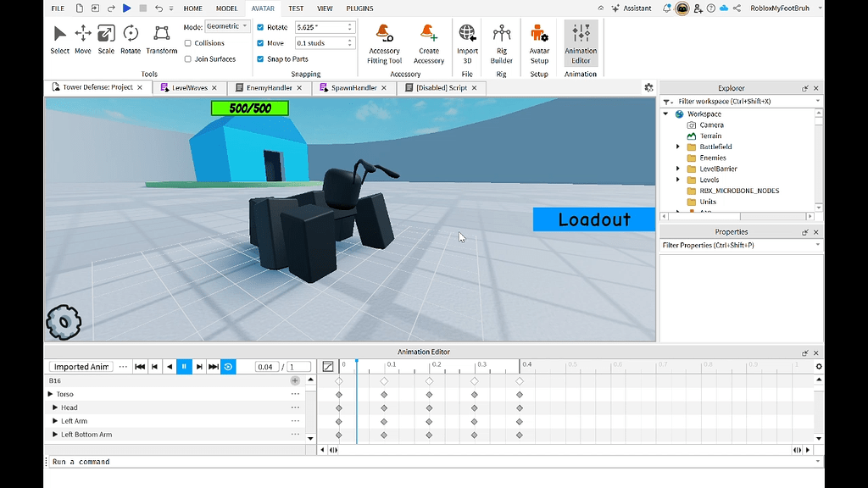Toggle Join Surfaces on
Image resolution: width=868 pixels, height=488 pixels.
(x=188, y=58)
